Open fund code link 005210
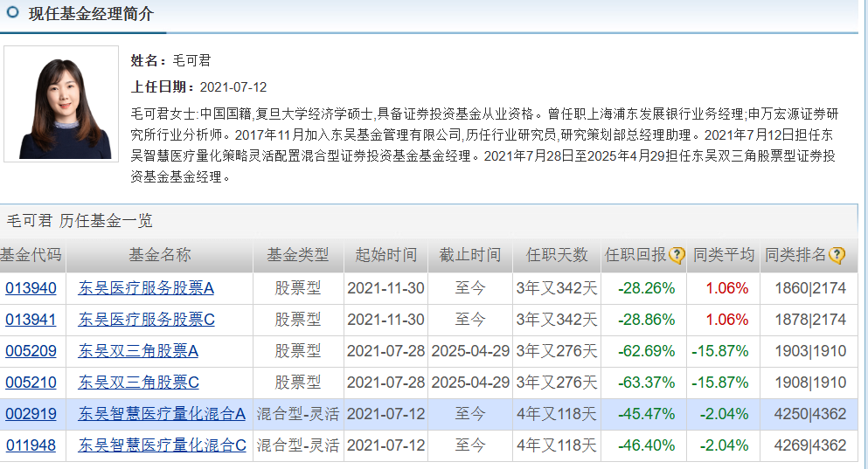 click(31, 383)
